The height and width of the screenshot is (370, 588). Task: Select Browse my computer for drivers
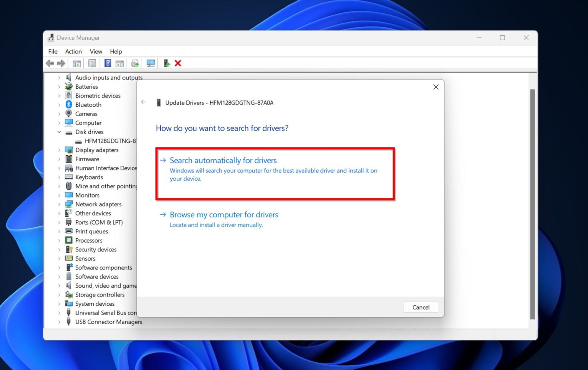tap(224, 215)
